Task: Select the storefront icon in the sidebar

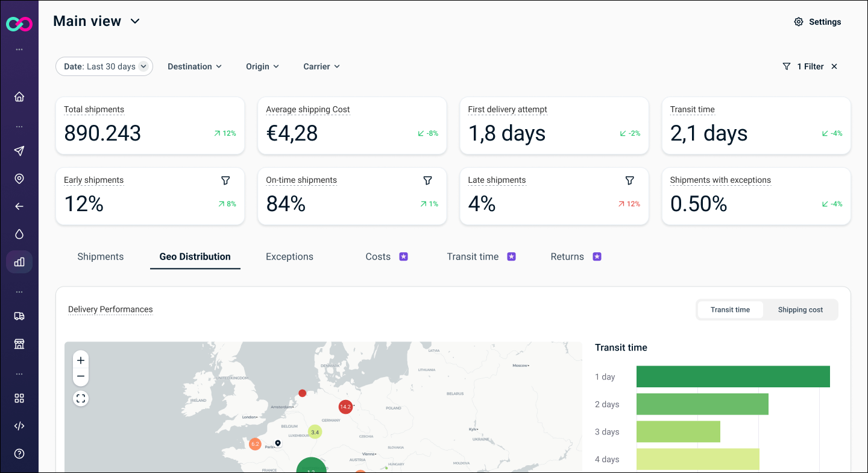Action: (19, 343)
